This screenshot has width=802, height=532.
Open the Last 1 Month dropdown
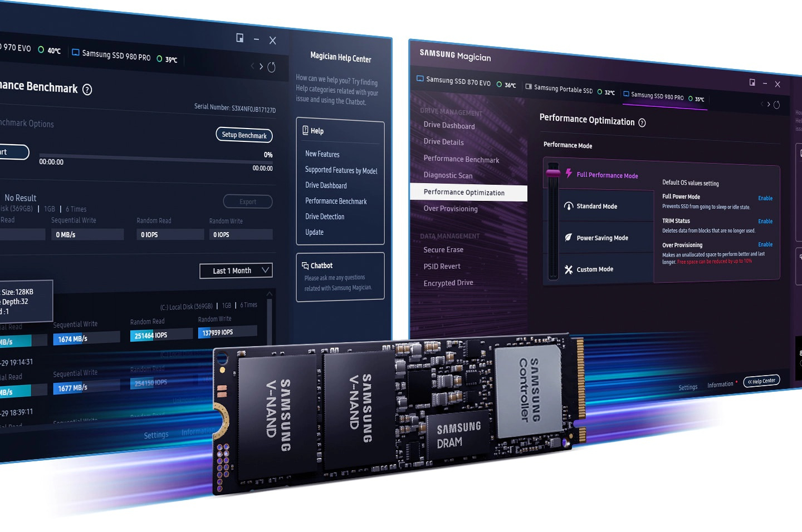236,271
